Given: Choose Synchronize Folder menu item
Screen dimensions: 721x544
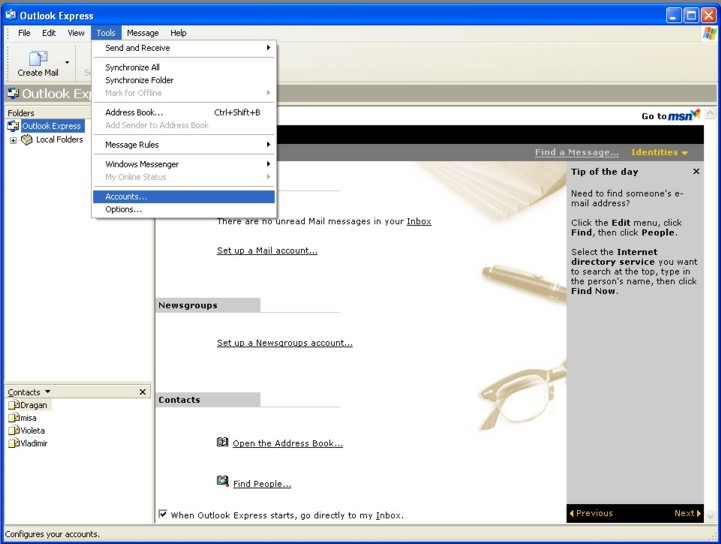Looking at the screenshot, I should [x=184, y=80].
